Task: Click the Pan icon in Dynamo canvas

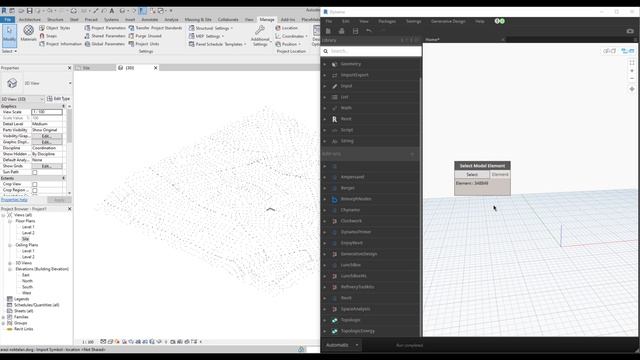Action: point(632,89)
